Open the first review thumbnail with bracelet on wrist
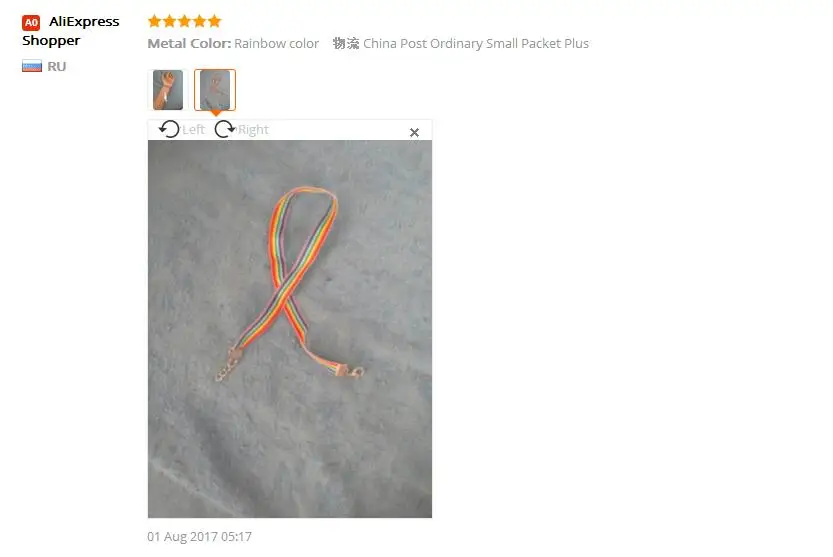 [168, 90]
